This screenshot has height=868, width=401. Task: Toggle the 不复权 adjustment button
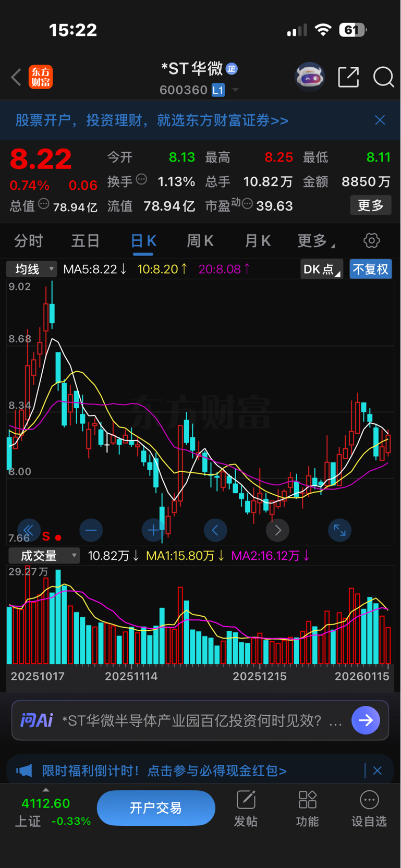pos(371,269)
